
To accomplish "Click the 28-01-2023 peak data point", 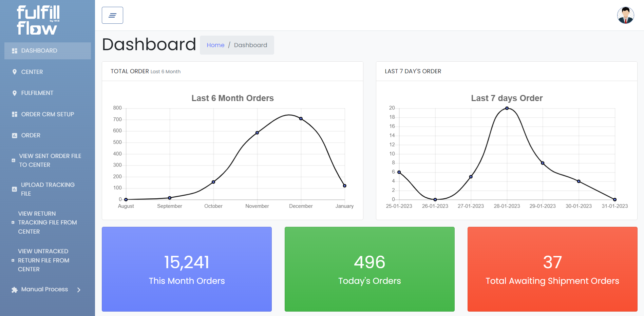I will click(507, 108).
